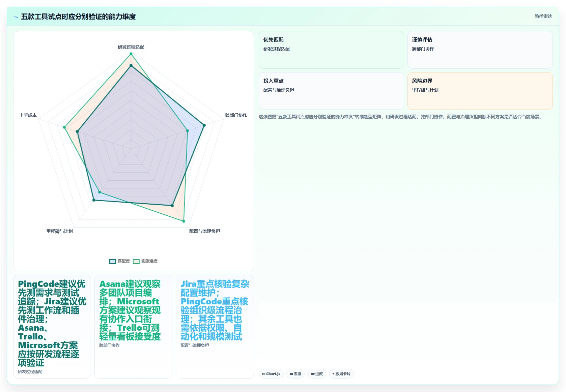Open the Chart.js tag chip
566x392 pixels.
click(271, 374)
